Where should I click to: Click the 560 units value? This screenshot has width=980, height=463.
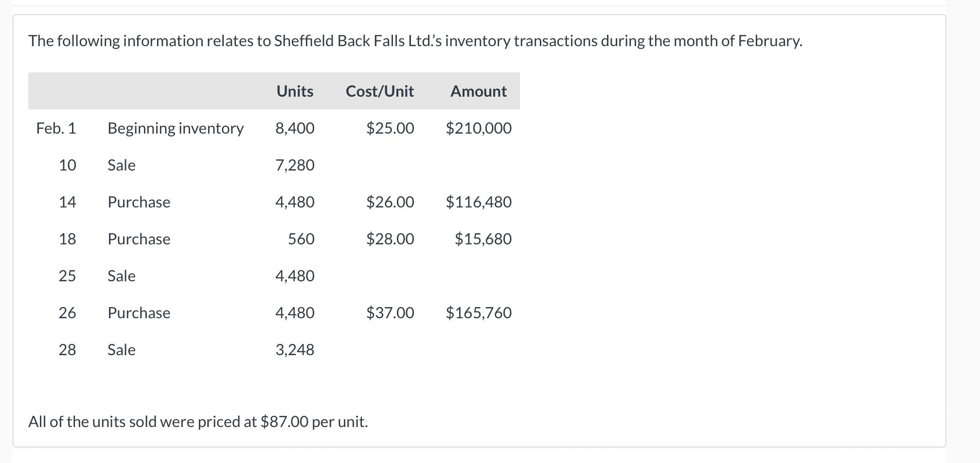(x=301, y=239)
